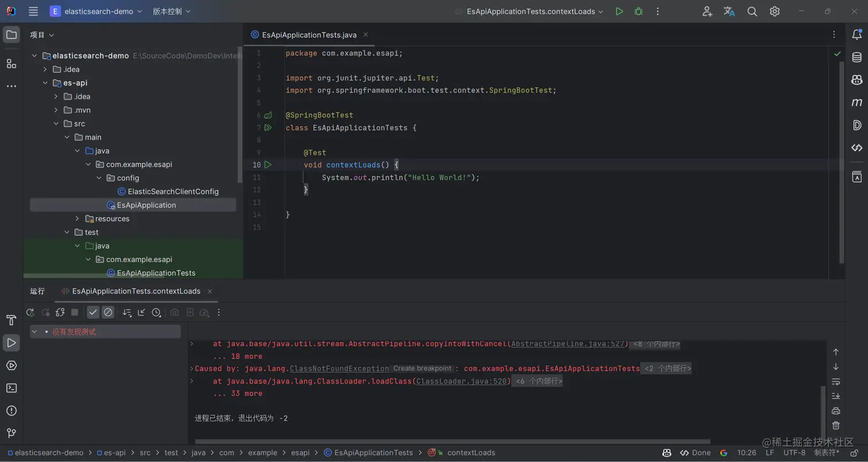Clear console with trash icon
Screen dimensions: 868x462
point(836,425)
